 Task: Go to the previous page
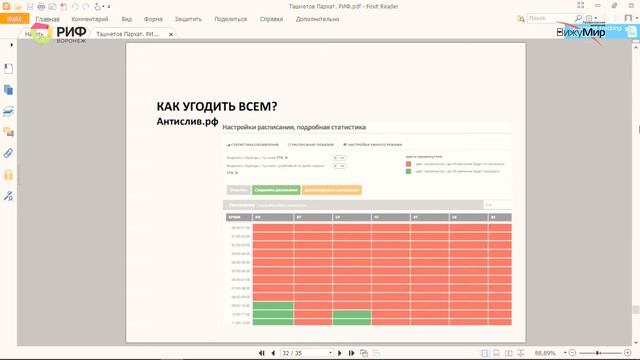pos(273,353)
